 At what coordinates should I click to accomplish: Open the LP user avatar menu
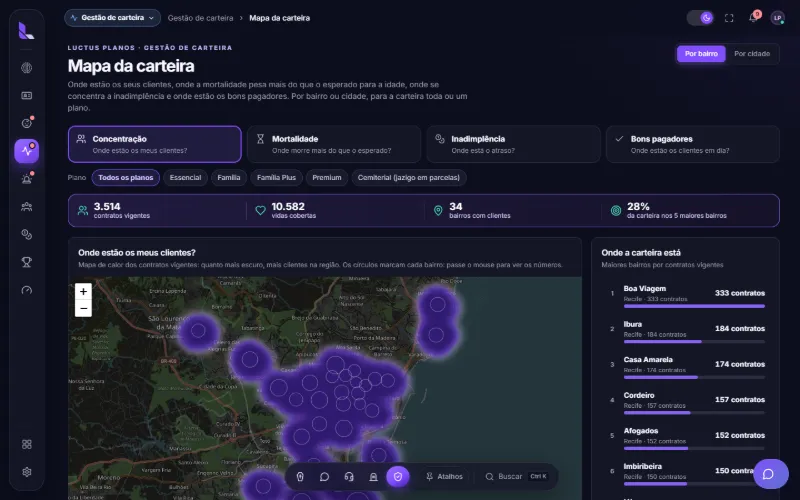pyautogui.click(x=778, y=18)
